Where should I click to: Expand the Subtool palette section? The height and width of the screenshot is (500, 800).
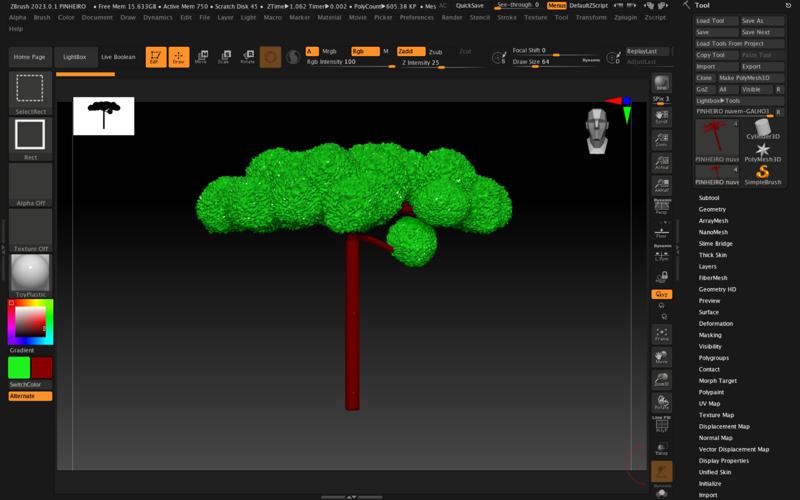pos(709,198)
